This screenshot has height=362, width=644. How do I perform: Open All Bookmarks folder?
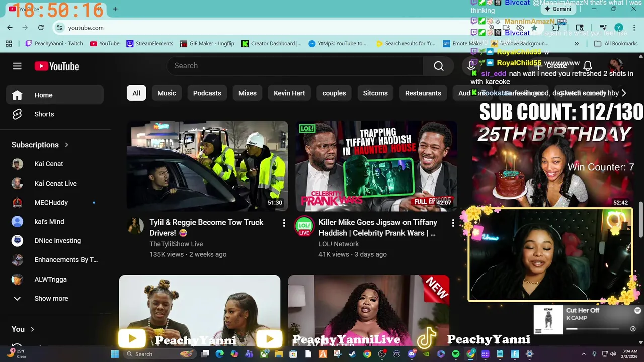[616, 44]
